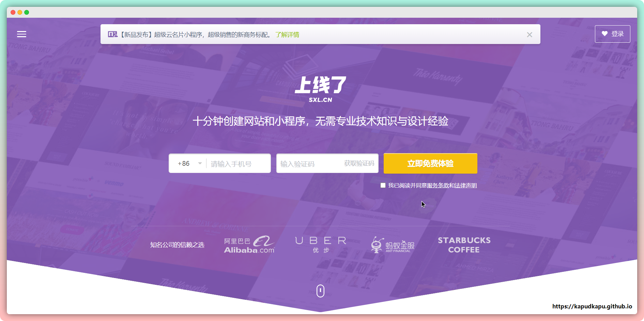
Task: Click the 上线了 SXL.CN logo
Action: (x=320, y=89)
